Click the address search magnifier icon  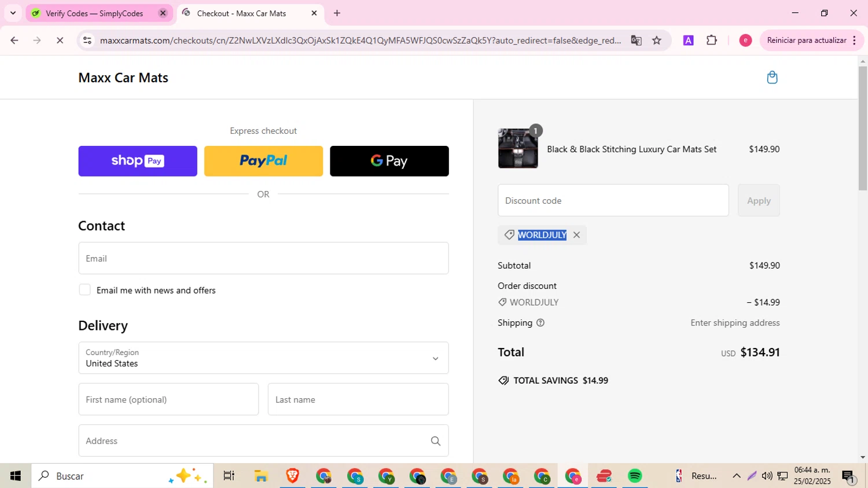pyautogui.click(x=436, y=441)
